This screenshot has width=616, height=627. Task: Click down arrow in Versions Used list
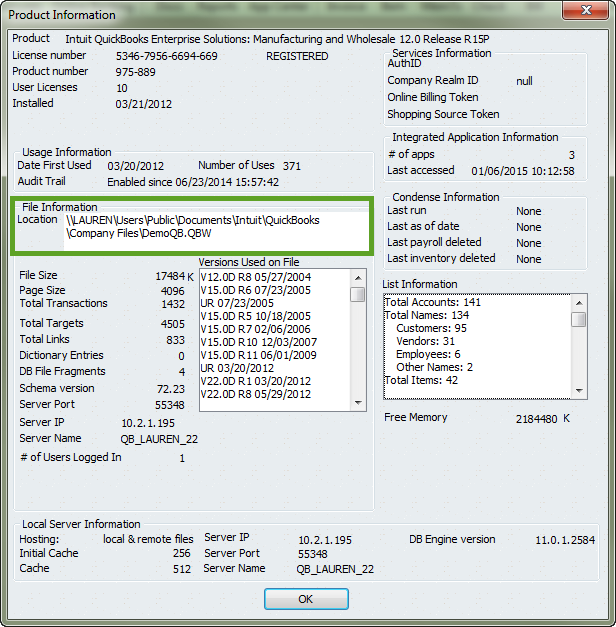(358, 403)
